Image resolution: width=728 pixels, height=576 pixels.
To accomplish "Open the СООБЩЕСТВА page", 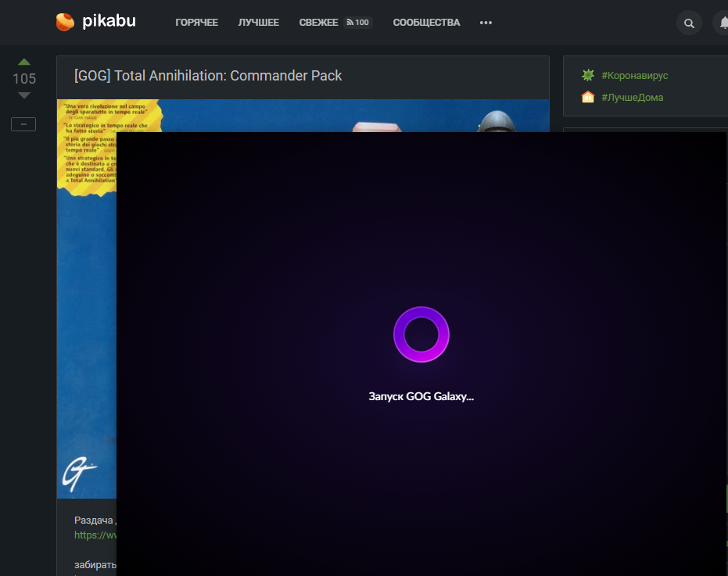I will pos(426,23).
